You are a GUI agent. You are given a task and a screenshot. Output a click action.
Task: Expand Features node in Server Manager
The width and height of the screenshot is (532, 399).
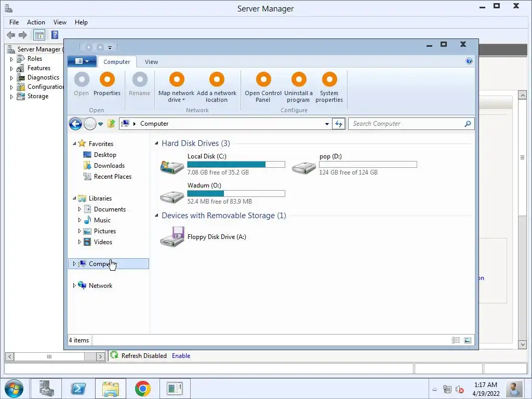pyautogui.click(x=11, y=69)
